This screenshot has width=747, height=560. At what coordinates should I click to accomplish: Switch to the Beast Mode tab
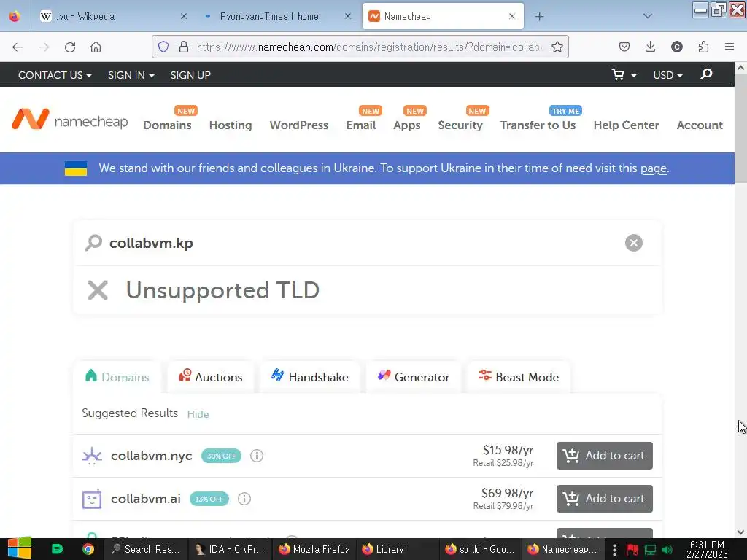[519, 377]
